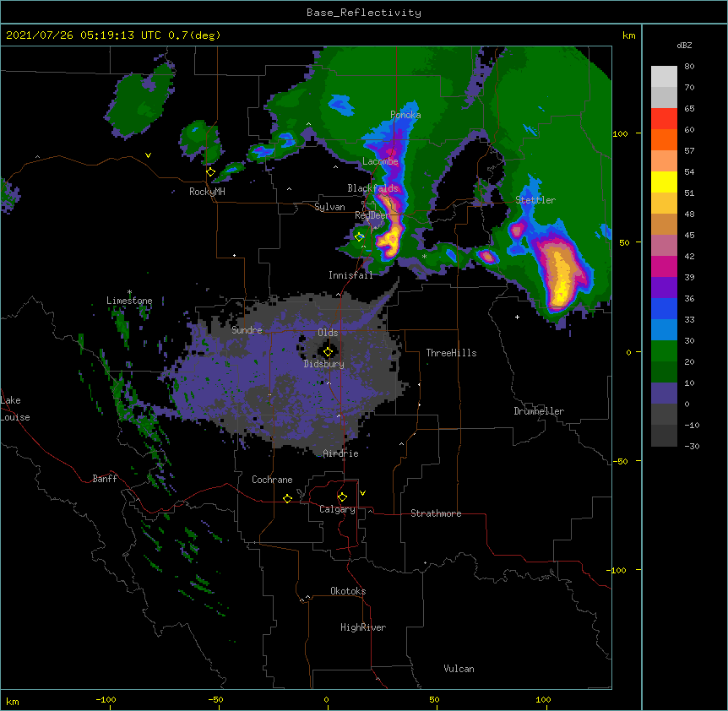Viewport: 728px width, 711px height.
Task: Click the Lacombe city label
Action: coord(380,161)
